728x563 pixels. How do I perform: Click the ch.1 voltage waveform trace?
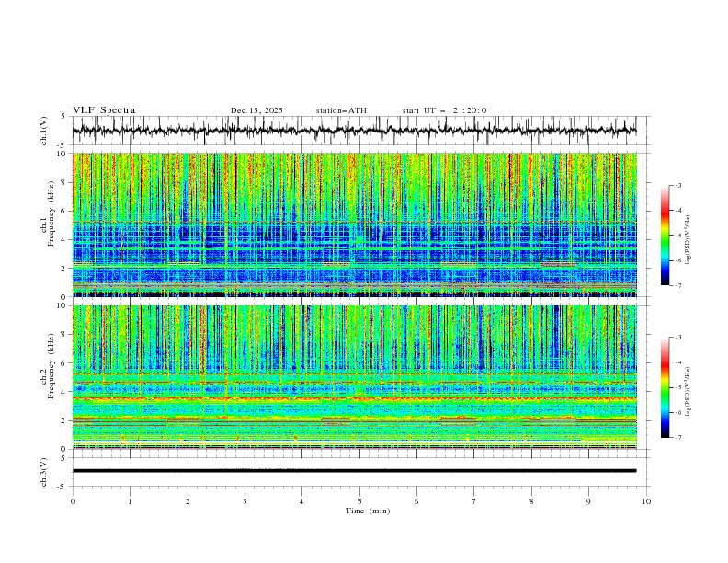354,130
